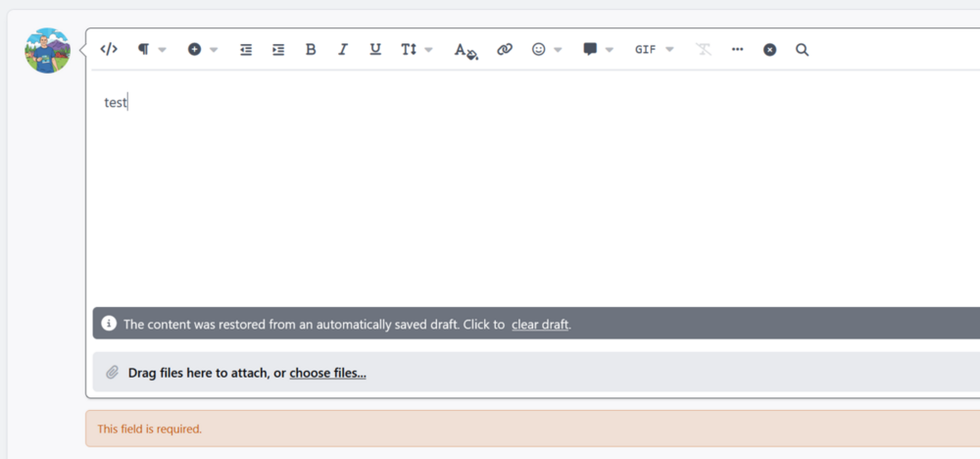Click the insert link icon
980x459 pixels.
point(505,49)
